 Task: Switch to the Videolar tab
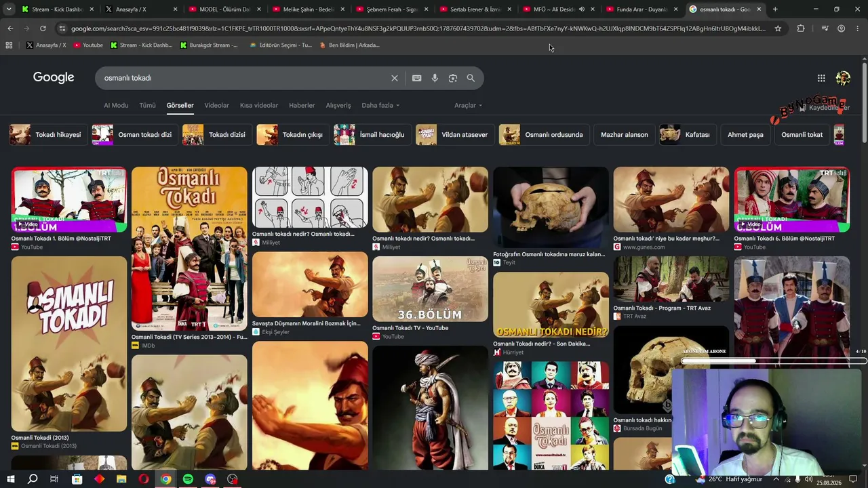217,106
